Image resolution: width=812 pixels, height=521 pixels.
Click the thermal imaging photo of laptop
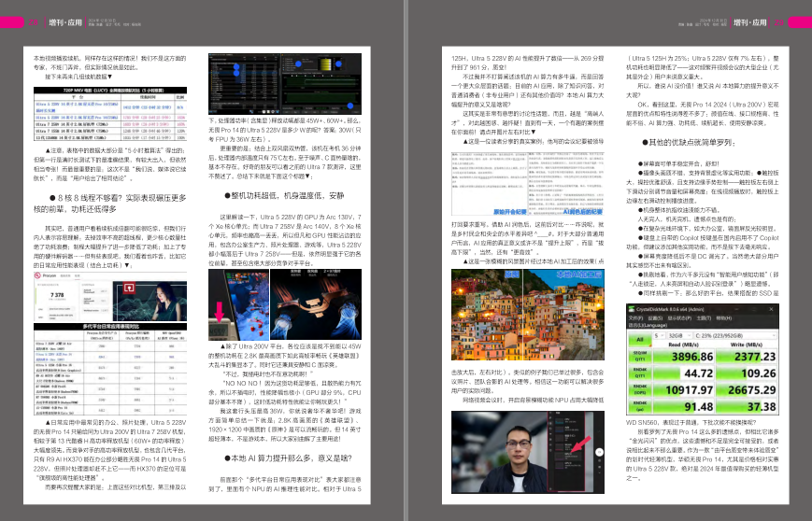[x=316, y=304]
